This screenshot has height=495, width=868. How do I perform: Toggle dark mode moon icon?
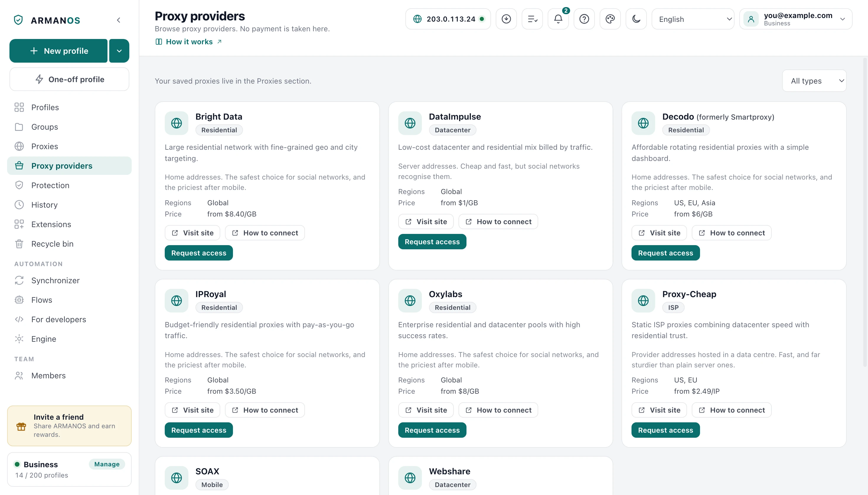(x=636, y=19)
